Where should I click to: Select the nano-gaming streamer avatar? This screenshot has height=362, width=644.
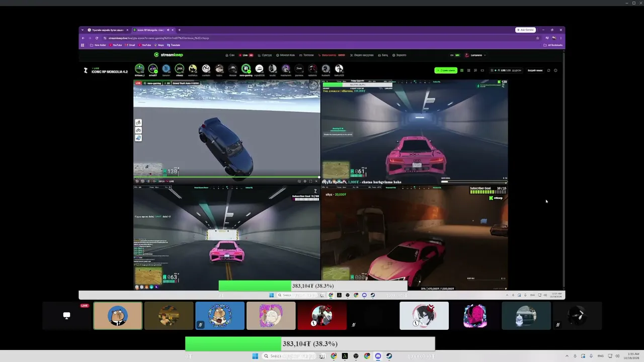point(246,68)
